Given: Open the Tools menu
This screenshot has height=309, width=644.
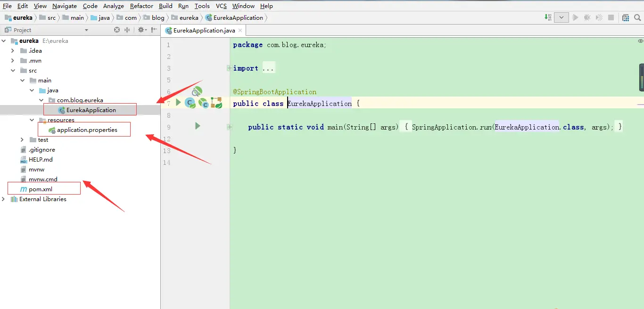Looking at the screenshot, I should (202, 6).
